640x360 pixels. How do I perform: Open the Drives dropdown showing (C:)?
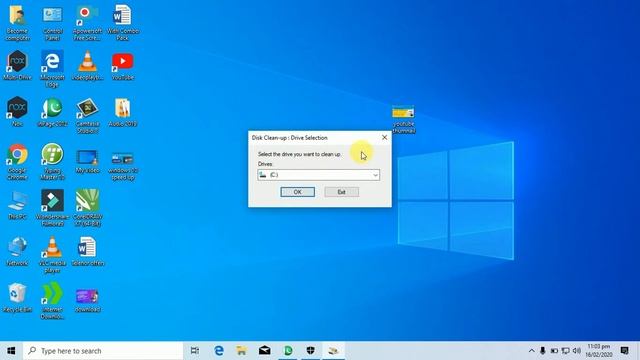click(318, 175)
